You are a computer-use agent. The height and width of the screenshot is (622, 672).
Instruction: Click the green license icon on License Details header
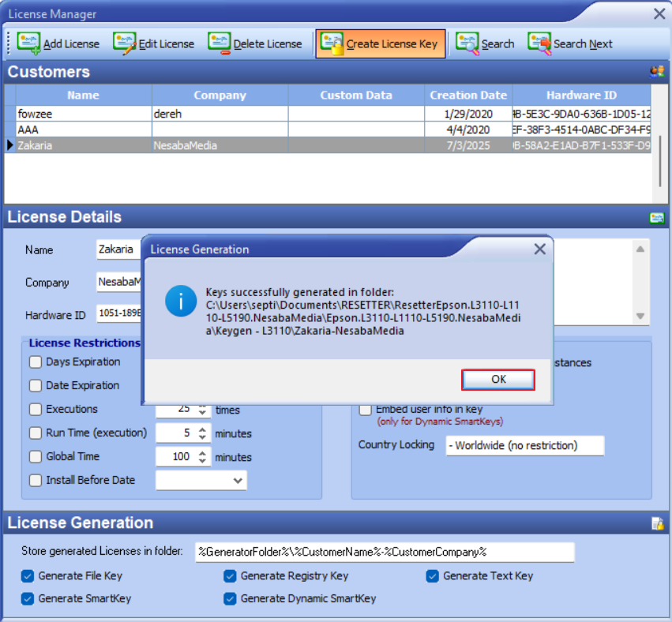tap(656, 217)
